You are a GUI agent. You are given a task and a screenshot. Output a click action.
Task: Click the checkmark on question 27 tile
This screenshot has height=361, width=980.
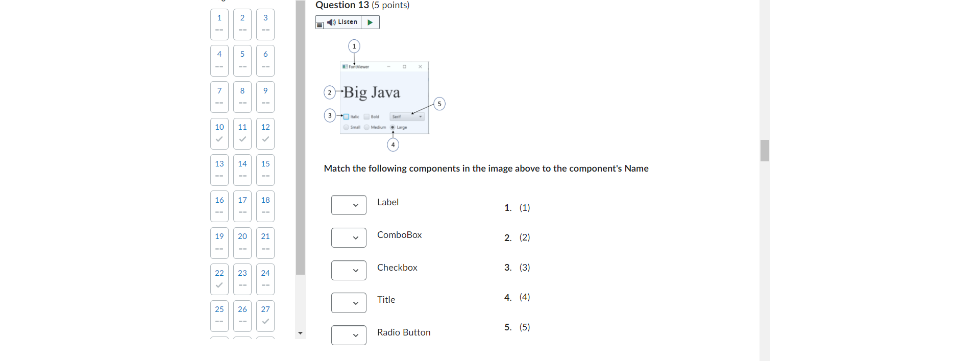click(265, 321)
